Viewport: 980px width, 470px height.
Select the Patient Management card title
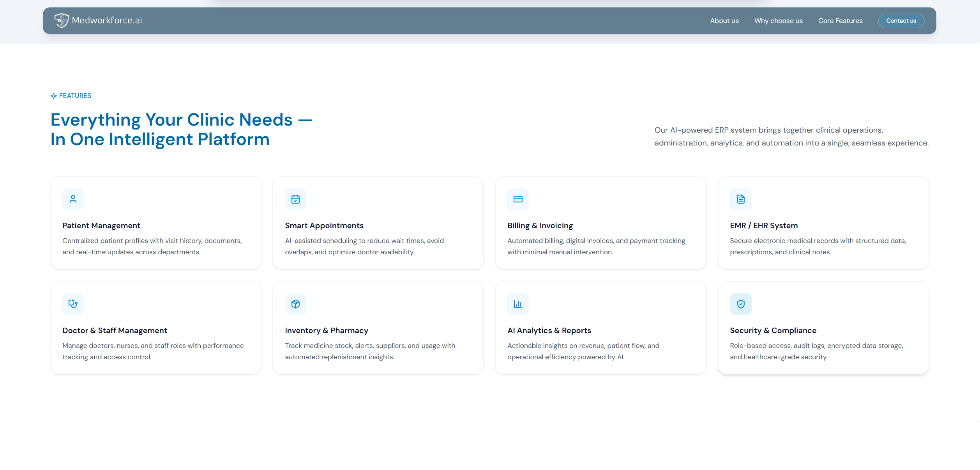click(x=101, y=225)
